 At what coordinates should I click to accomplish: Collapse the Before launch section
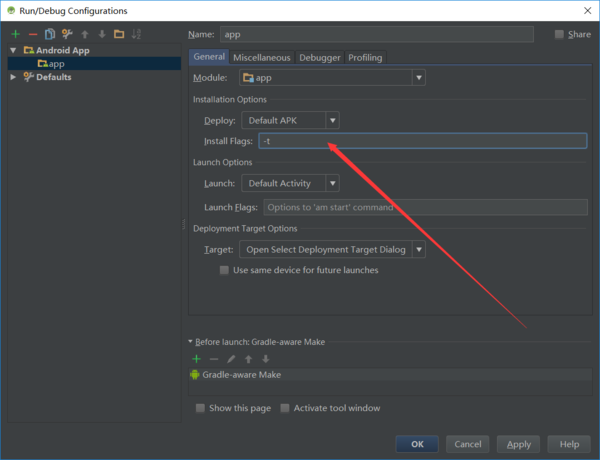point(191,341)
